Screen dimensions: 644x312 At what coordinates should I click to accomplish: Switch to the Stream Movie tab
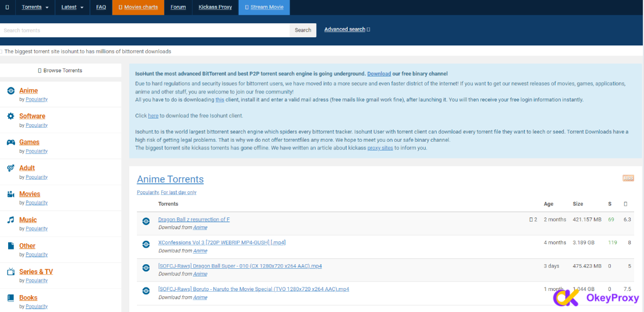264,7
